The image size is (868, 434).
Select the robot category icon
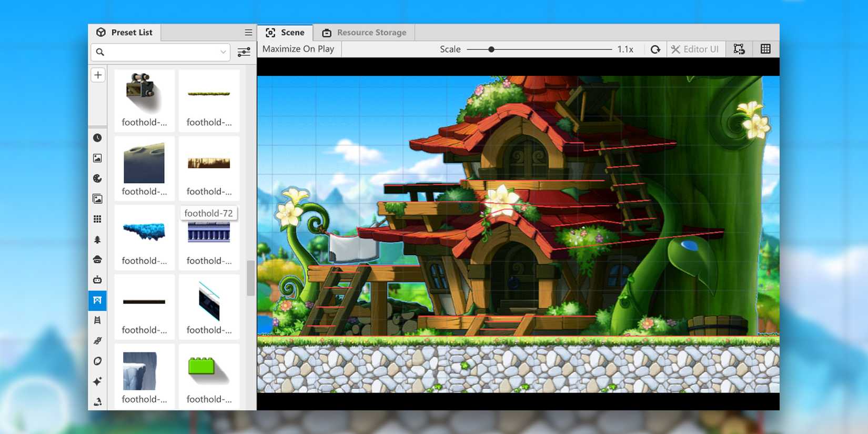click(97, 280)
